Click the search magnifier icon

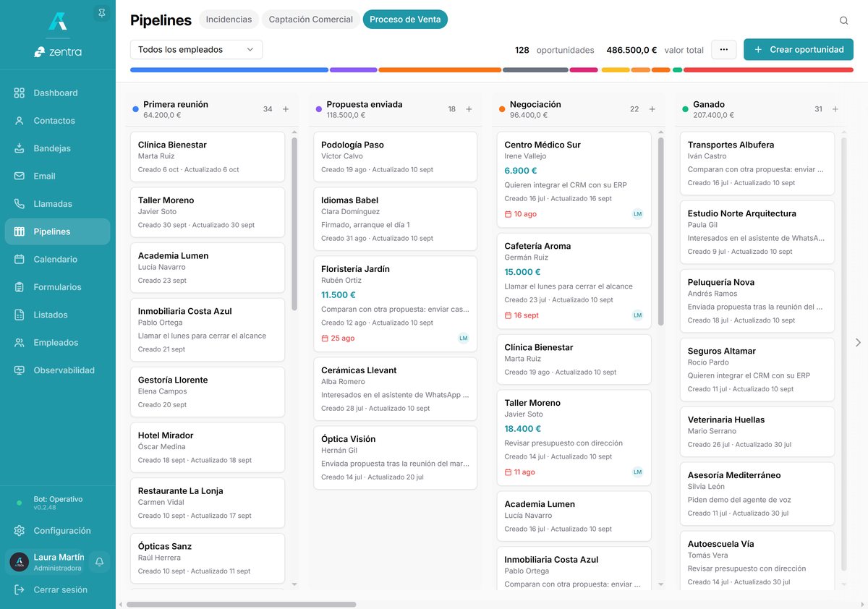tap(843, 21)
